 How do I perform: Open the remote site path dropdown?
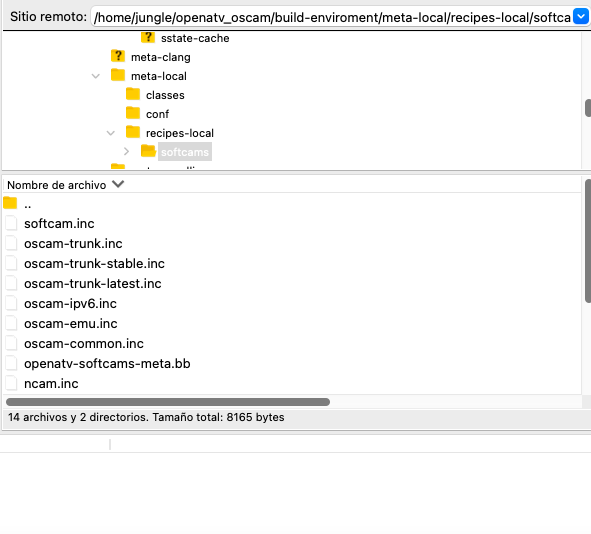[581, 17]
